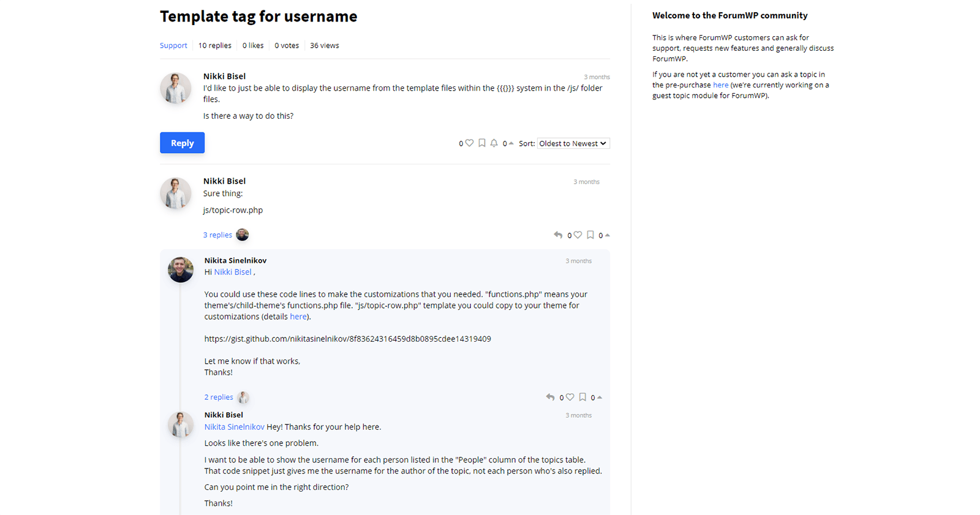The height and width of the screenshot is (515, 980).
Task: Click Nikita Sinelnikov's profile avatar
Action: point(181,270)
